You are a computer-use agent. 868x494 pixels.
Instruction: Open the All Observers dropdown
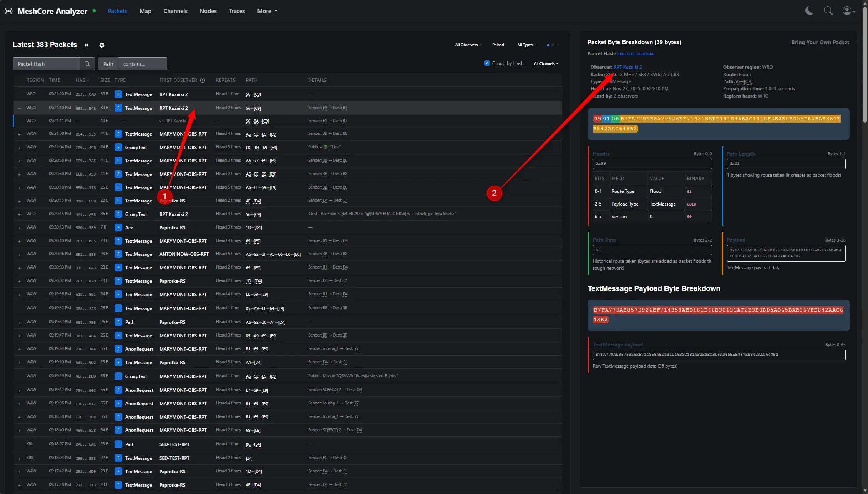468,45
